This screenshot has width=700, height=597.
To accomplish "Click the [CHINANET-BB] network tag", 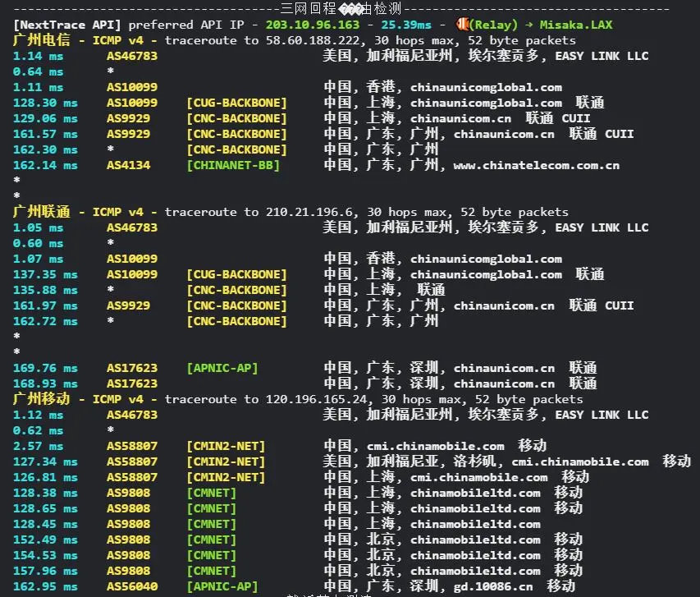I will point(233,165).
